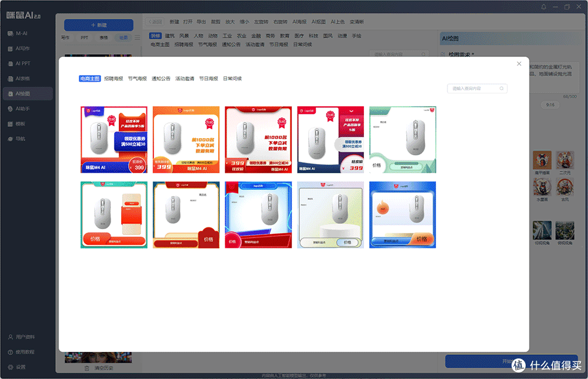The width and height of the screenshot is (588, 379).
Task: Click the trash icon beside 清空历史
Action: tap(86, 368)
